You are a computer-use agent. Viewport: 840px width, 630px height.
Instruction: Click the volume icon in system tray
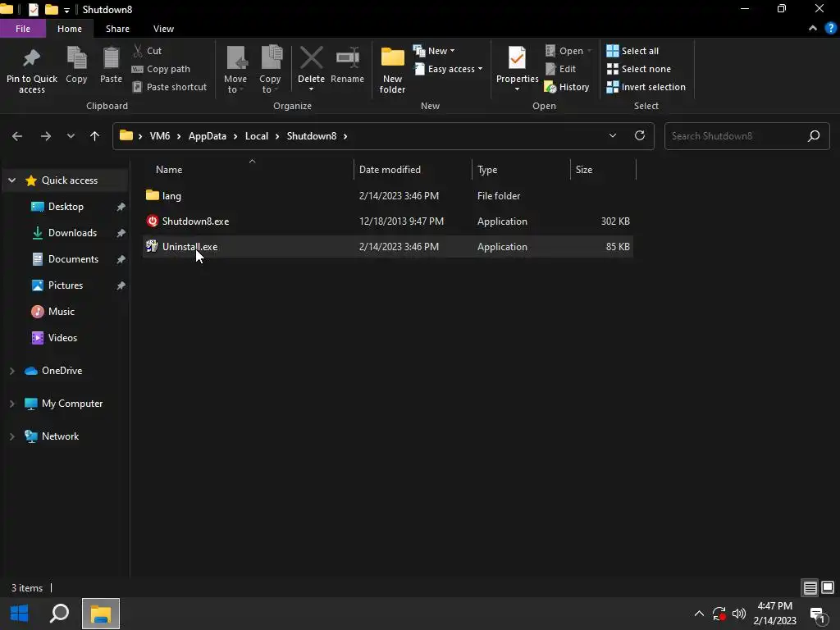tap(739, 614)
